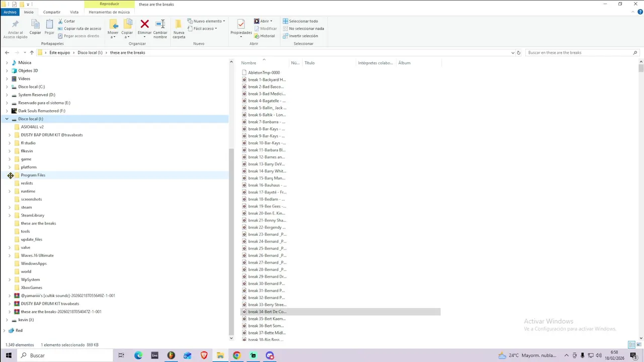The width and height of the screenshot is (644, 362).
Task: Expand the Waves.16 Ultimate folder node
Action: 10,255
